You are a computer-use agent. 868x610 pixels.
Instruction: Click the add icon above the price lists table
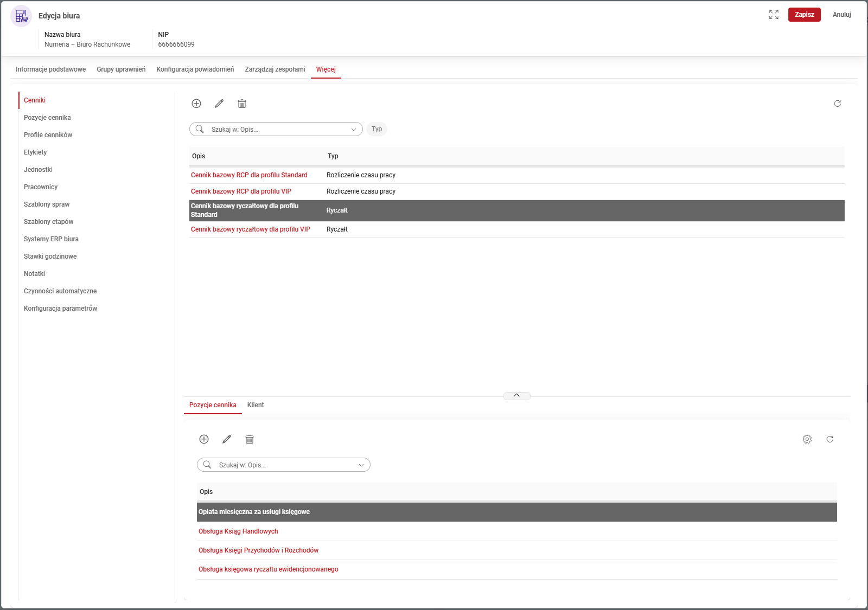(x=196, y=104)
